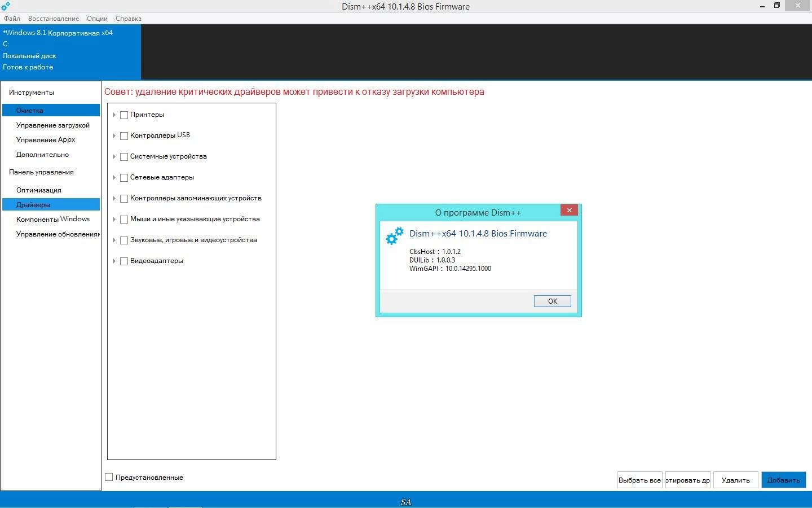Expand Звуковые, игровые и видеоустройства arrow
This screenshot has width=812, height=508.
pos(114,240)
